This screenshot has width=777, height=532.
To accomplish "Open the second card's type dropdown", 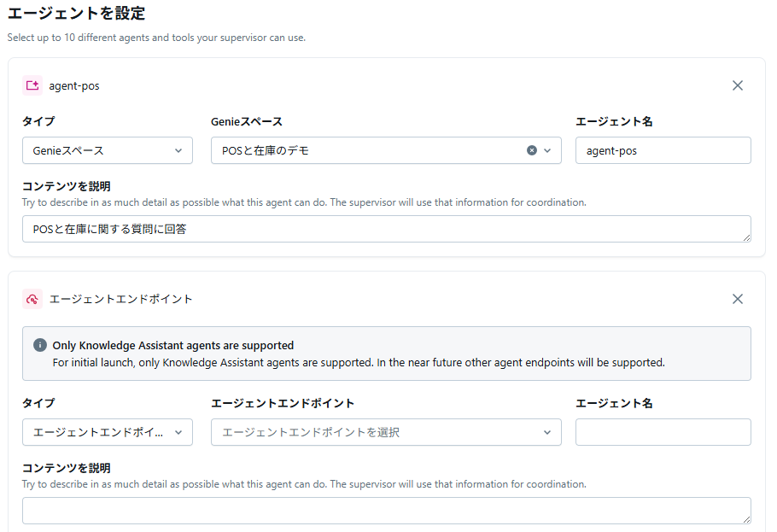I will point(108,432).
